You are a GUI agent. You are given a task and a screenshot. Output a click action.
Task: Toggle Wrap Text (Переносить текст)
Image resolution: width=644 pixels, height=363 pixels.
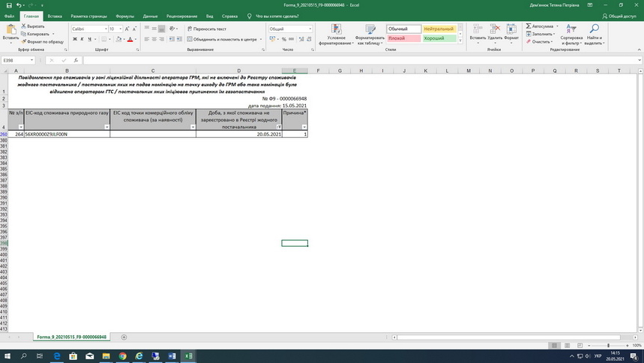click(x=206, y=28)
